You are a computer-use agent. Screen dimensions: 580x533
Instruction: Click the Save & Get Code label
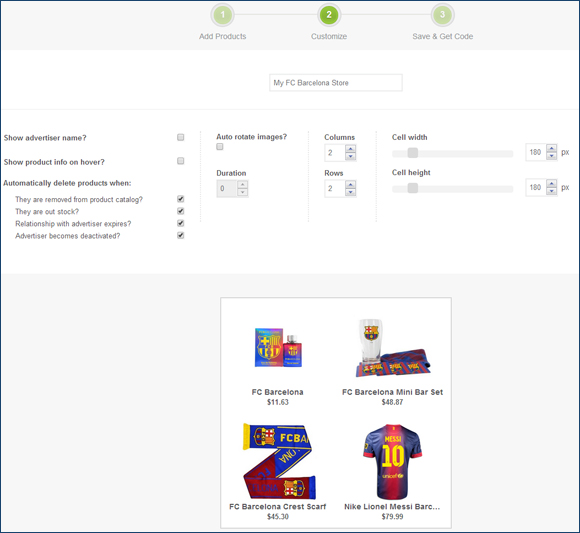point(442,36)
